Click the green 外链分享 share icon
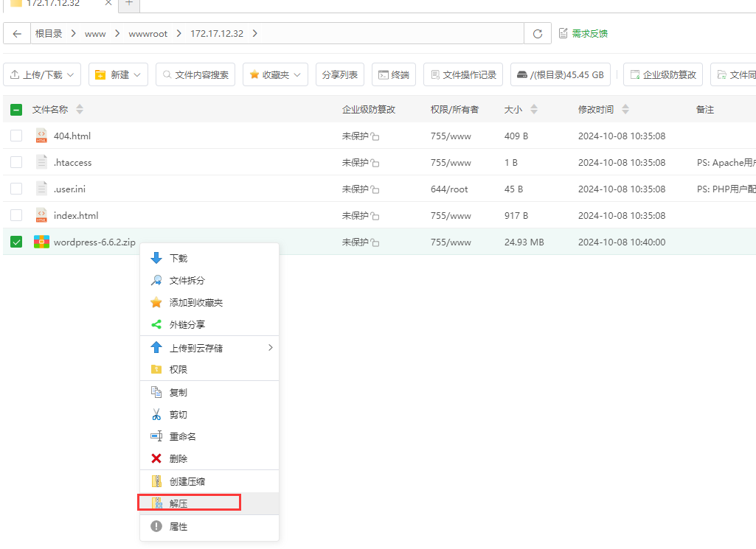The height and width of the screenshot is (549, 756). 156,324
